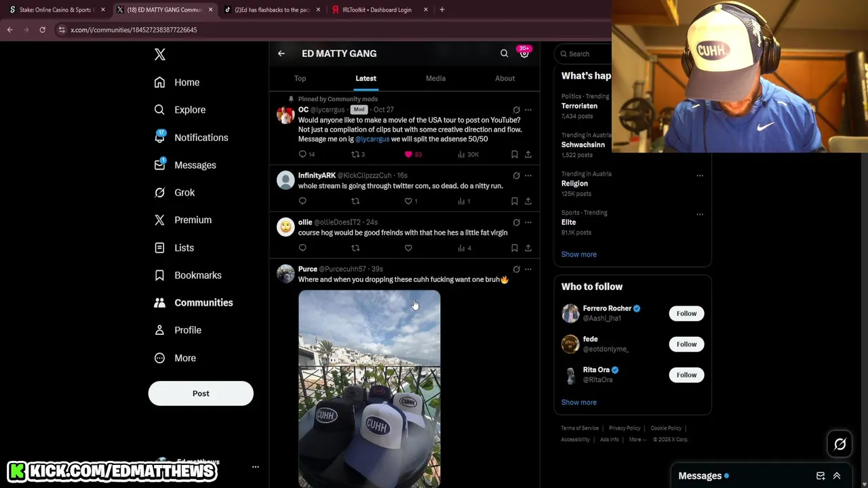The width and height of the screenshot is (868, 488).
Task: Reply to InfinityARK's post
Action: [x=302, y=201]
